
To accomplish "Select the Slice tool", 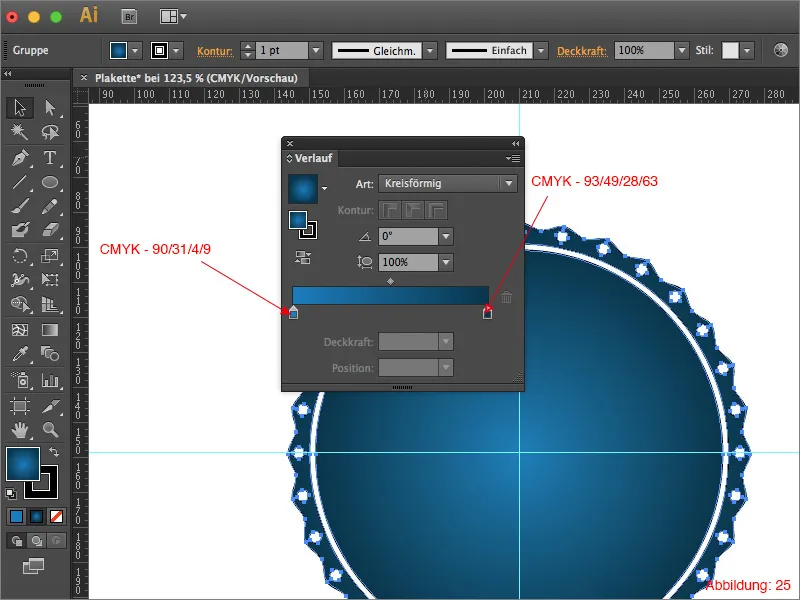I will [x=49, y=406].
